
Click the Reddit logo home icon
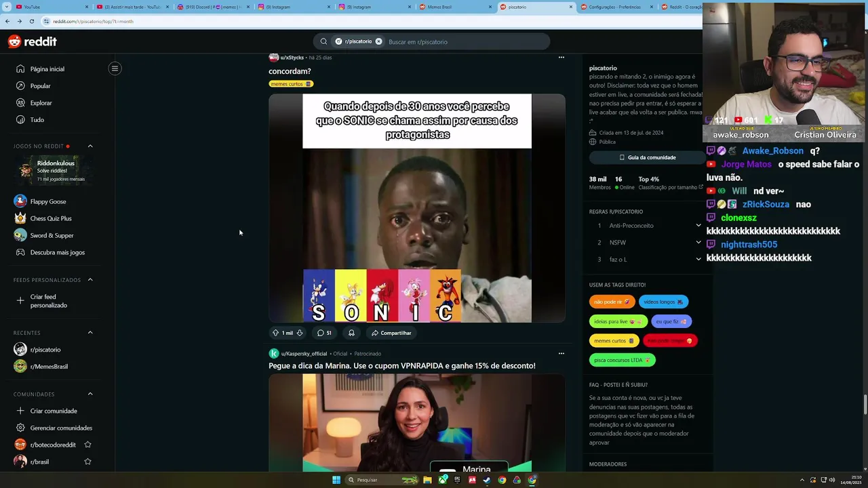tap(32, 41)
